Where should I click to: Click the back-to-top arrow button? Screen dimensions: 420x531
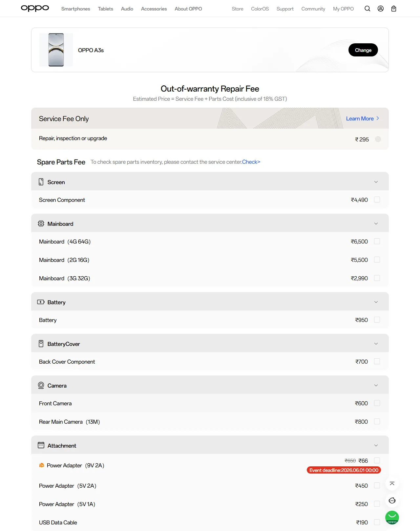point(392,484)
